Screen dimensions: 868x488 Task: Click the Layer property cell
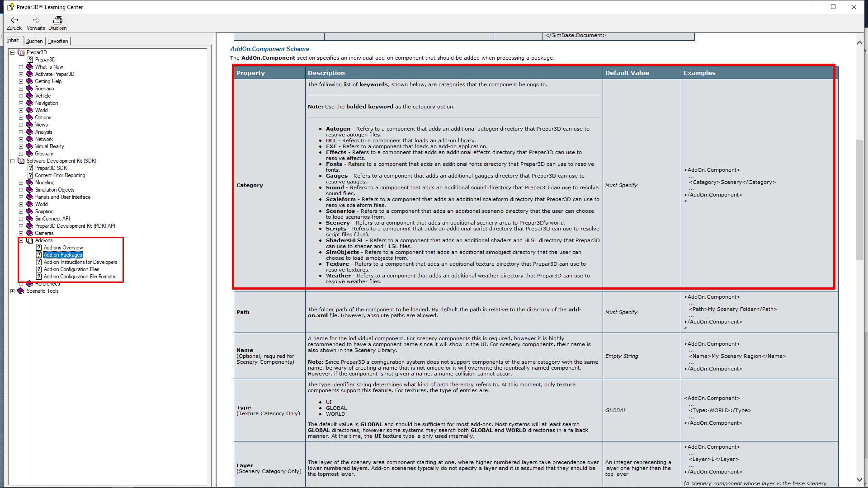269,465
